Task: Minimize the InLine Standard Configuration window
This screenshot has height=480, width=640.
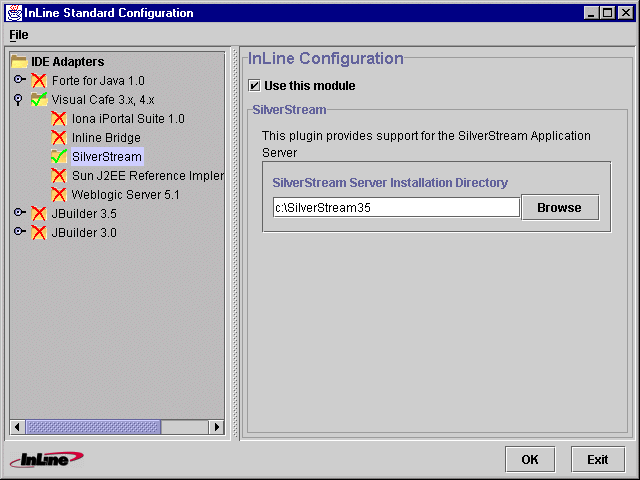Action: (x=591, y=13)
